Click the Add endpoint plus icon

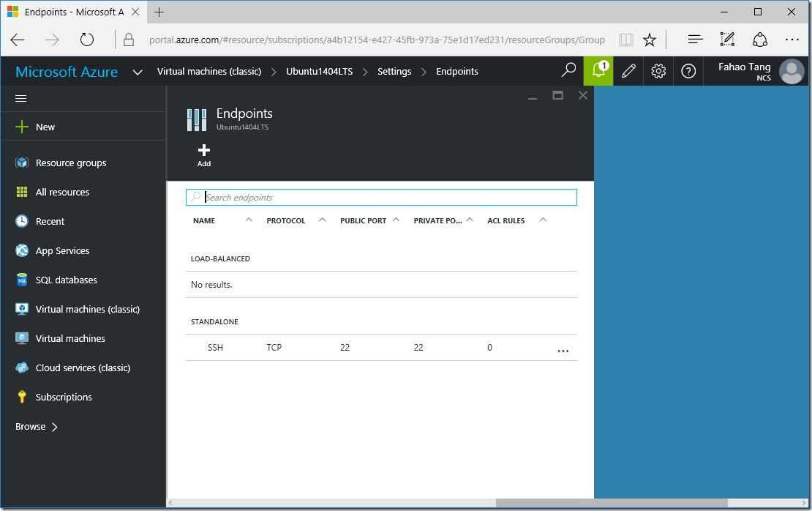click(x=204, y=150)
